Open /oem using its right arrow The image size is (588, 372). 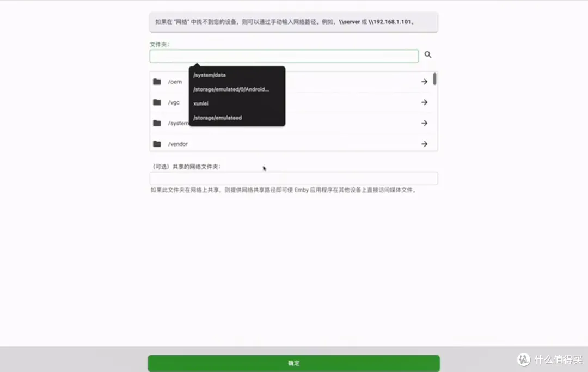(424, 82)
